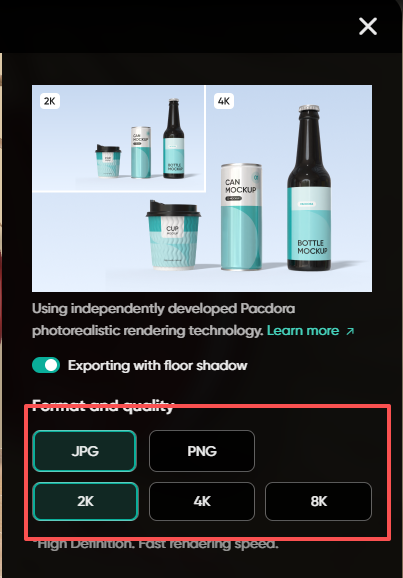Choose the PNG format option
Viewport: 403px width, 578px height.
coord(202,451)
